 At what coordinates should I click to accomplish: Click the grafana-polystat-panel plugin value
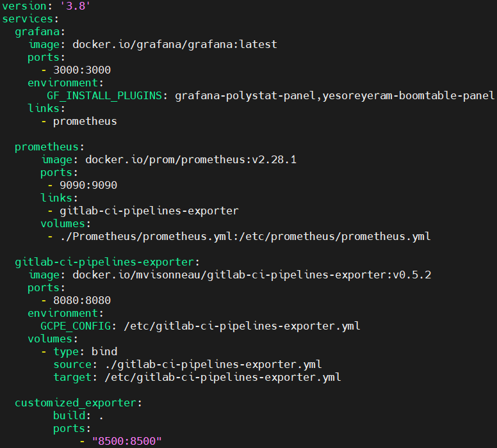245,96
